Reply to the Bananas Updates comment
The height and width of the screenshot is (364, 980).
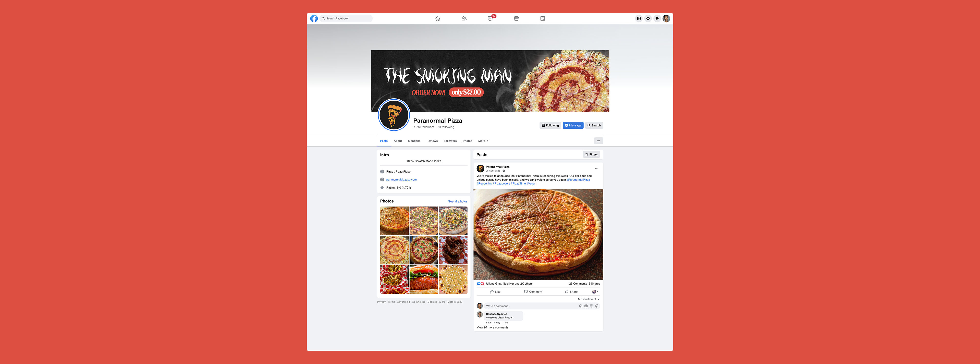point(497,323)
